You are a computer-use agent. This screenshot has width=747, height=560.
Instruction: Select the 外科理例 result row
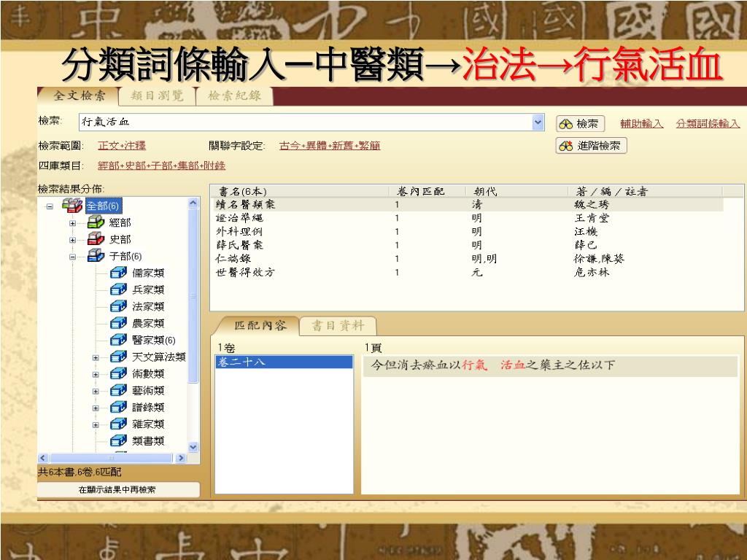[x=468, y=232]
